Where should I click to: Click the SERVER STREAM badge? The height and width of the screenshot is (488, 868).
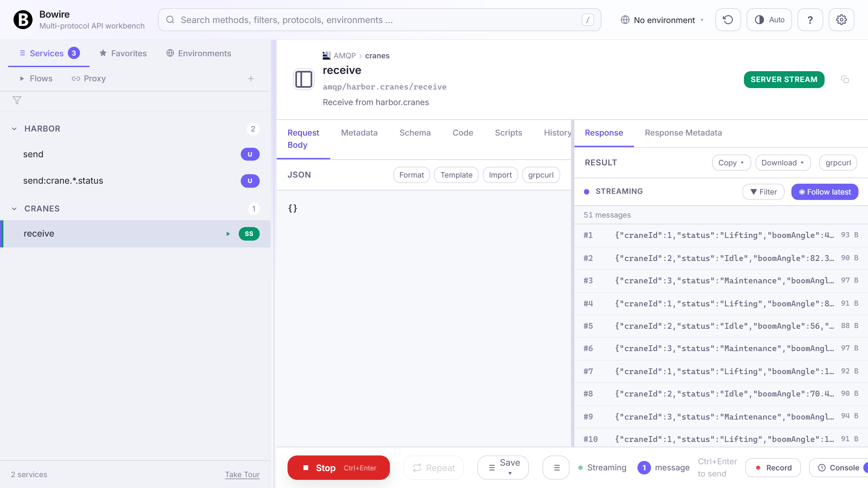tap(784, 80)
